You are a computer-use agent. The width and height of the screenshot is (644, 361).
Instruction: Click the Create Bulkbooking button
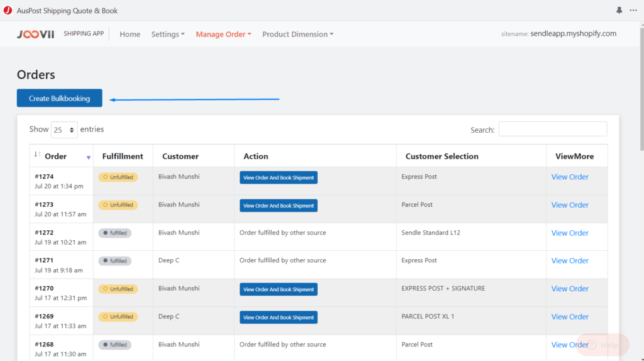point(60,98)
